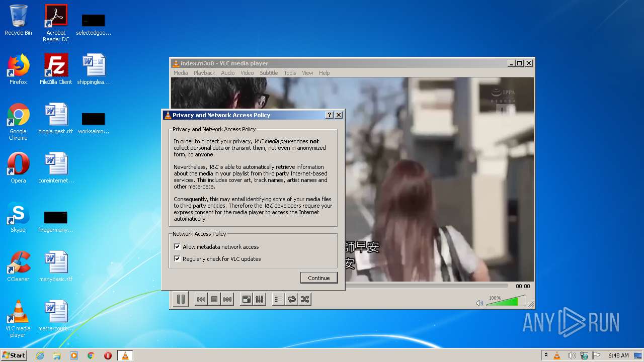Click the VLC seek bar
Viewport: 644px width, 362px height.
click(428, 286)
